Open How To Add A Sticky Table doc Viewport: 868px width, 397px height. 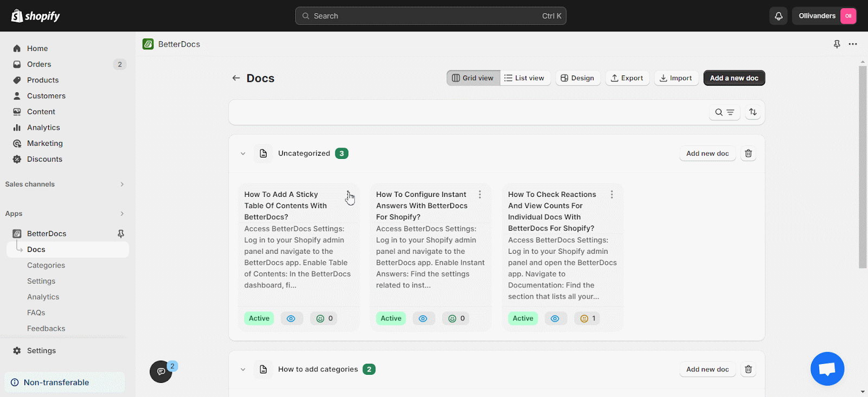click(x=285, y=206)
